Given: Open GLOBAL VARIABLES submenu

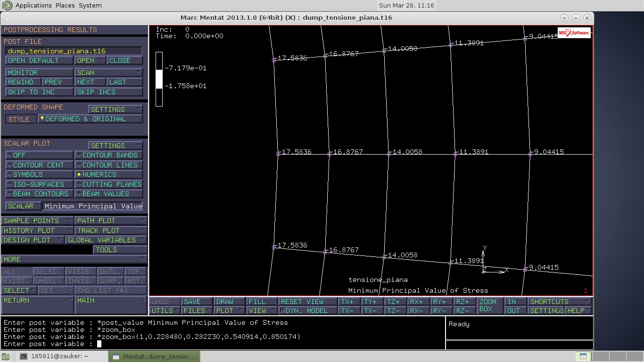Looking at the screenshot, I should point(106,240).
